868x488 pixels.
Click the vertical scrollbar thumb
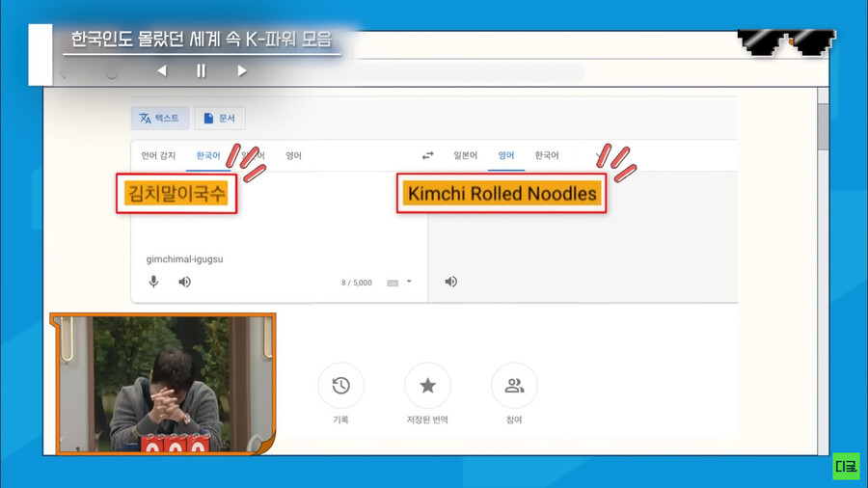point(824,125)
